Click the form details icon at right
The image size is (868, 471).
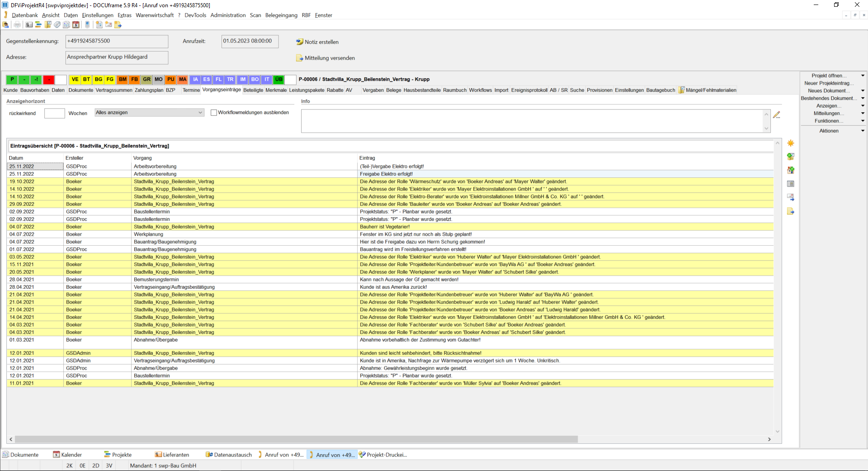click(x=791, y=184)
